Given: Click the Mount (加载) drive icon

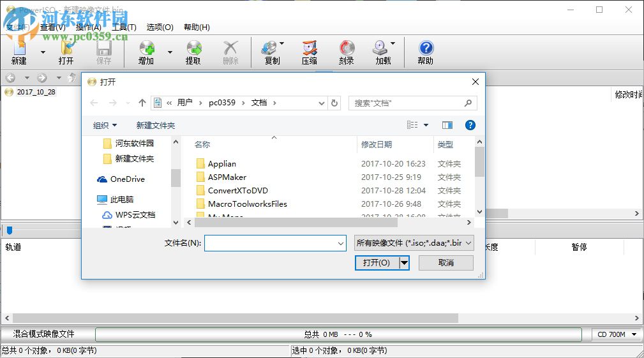Looking at the screenshot, I should click(380, 48).
